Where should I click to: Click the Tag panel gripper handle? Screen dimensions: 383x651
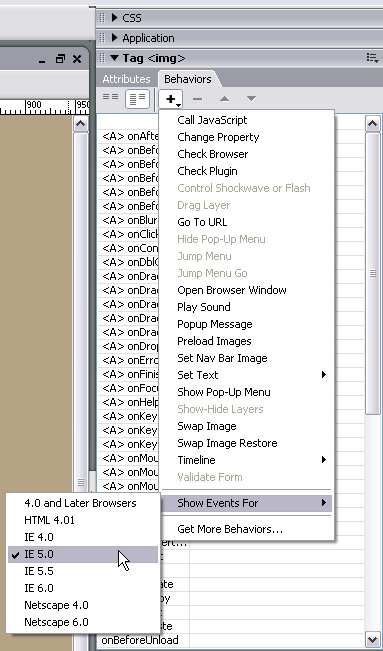103,58
